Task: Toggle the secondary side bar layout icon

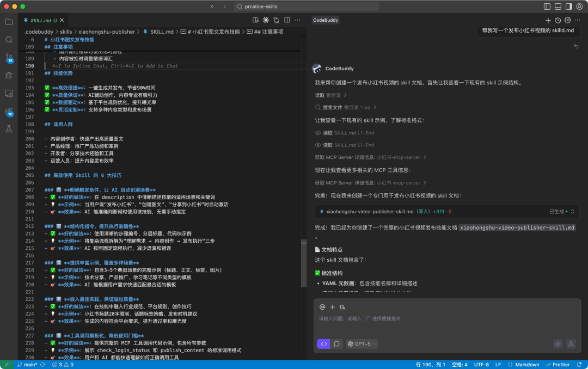Action: tap(569, 7)
